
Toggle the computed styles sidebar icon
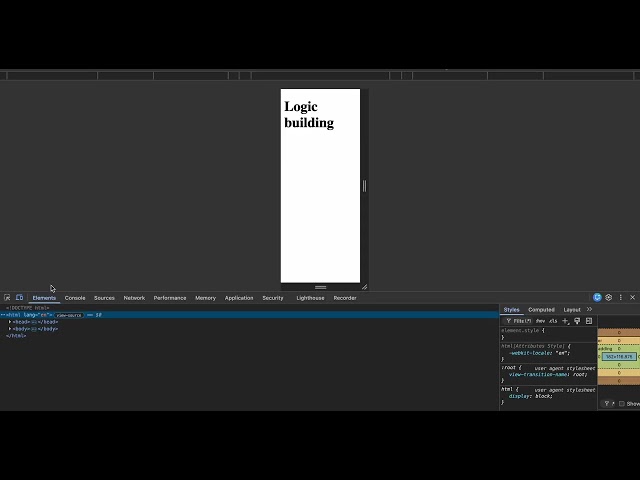[x=589, y=321]
